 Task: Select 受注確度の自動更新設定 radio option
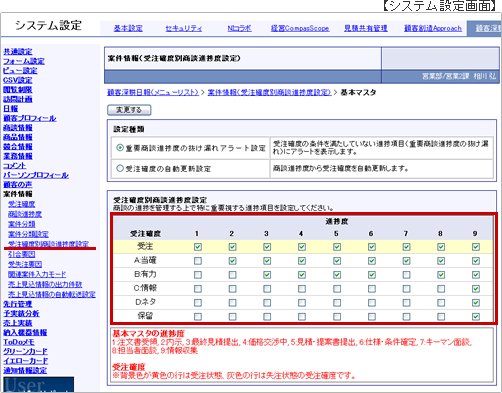coord(120,168)
